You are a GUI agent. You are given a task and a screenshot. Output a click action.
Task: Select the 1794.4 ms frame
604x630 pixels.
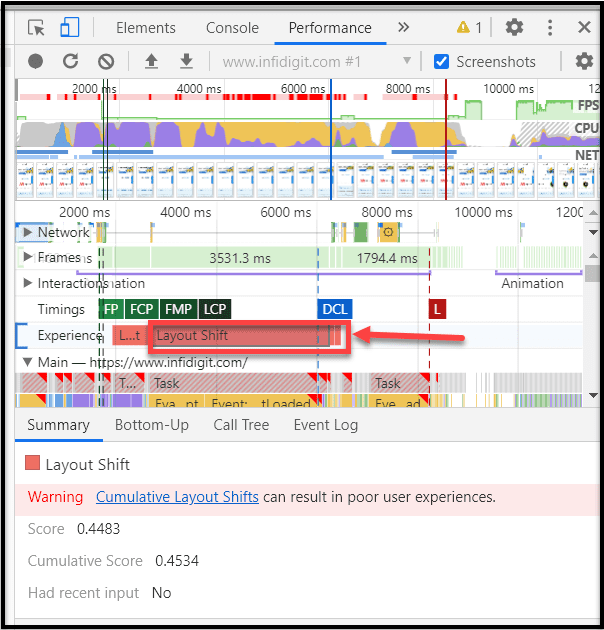386,258
